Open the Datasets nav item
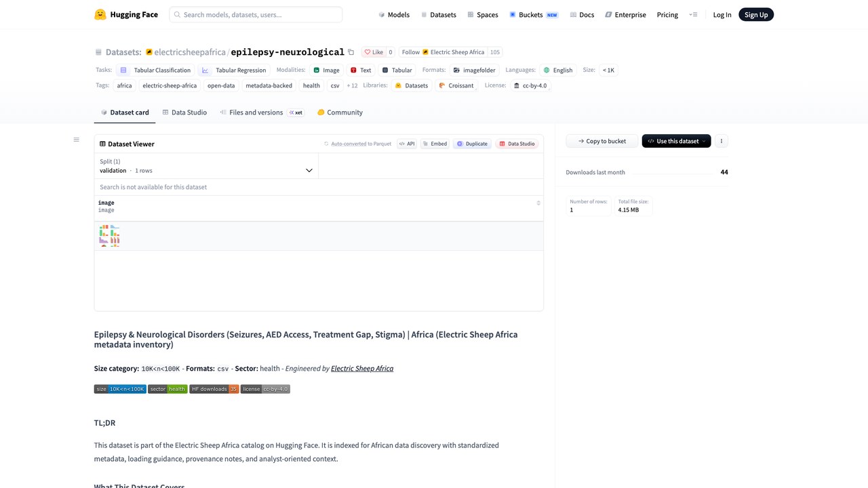 click(x=439, y=14)
